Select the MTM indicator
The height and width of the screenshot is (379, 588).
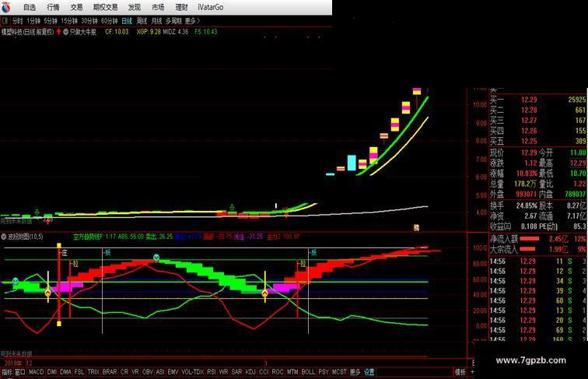point(292,372)
